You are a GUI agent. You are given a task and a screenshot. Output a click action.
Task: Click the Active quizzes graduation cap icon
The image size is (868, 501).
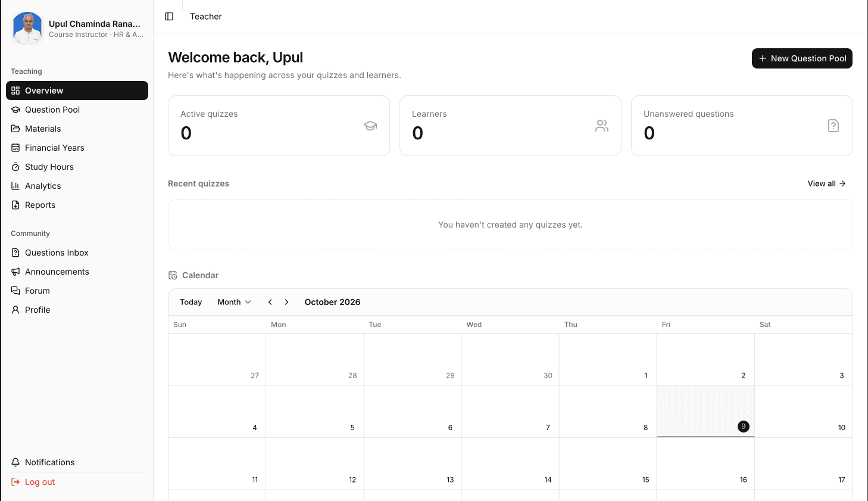pyautogui.click(x=370, y=126)
